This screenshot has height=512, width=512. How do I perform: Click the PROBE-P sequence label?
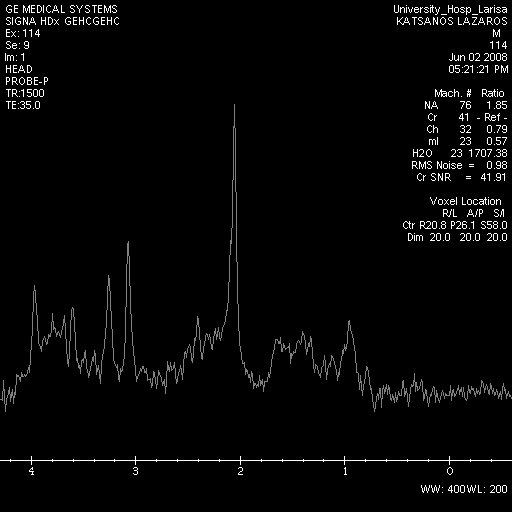coord(27,81)
